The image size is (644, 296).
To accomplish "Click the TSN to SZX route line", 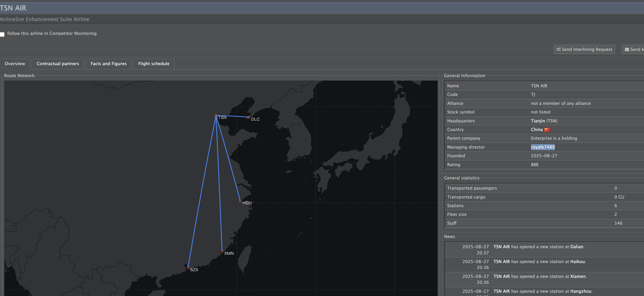I will click(202, 192).
